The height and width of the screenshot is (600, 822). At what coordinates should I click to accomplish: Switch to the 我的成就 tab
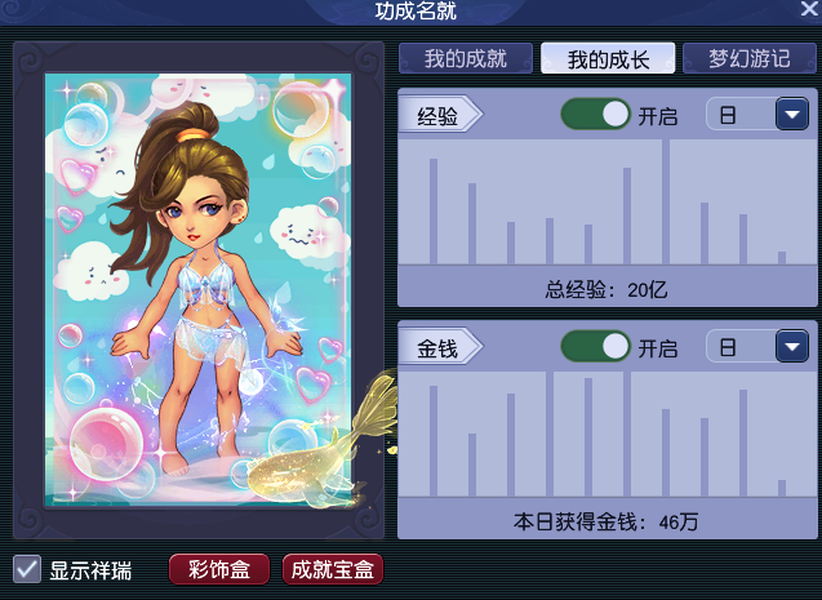tap(466, 58)
